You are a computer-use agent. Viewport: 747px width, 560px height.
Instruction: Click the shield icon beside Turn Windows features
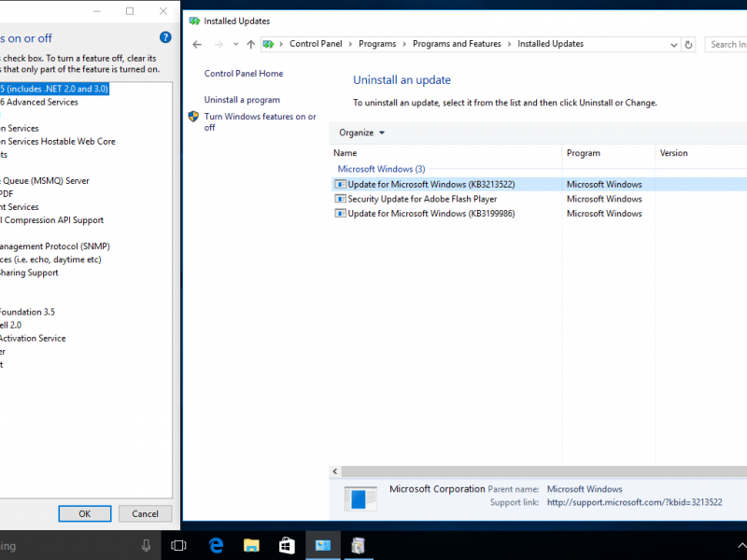193,116
